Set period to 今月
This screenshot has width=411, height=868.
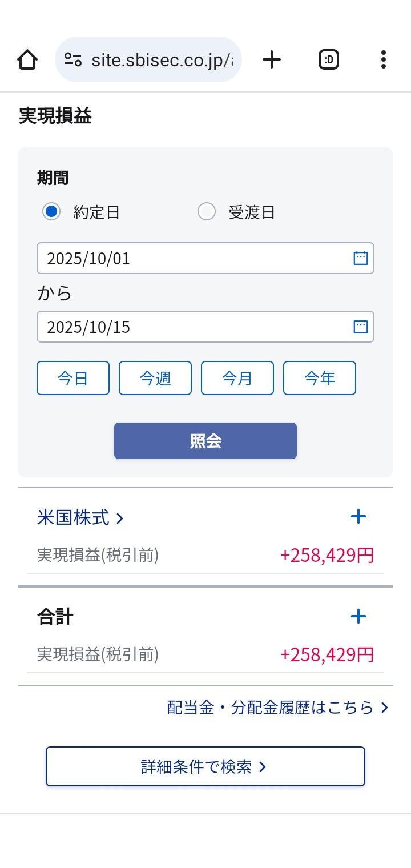pos(237,378)
